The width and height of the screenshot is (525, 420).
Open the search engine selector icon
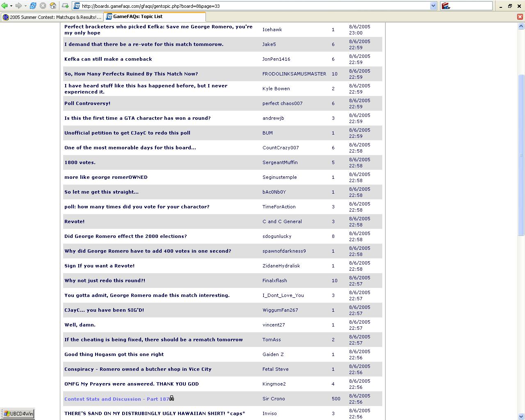446,6
